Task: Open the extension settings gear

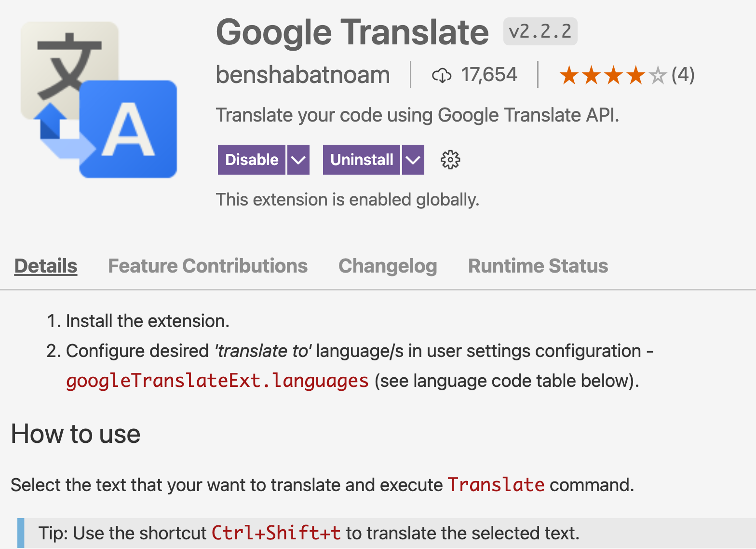Action: 450,160
